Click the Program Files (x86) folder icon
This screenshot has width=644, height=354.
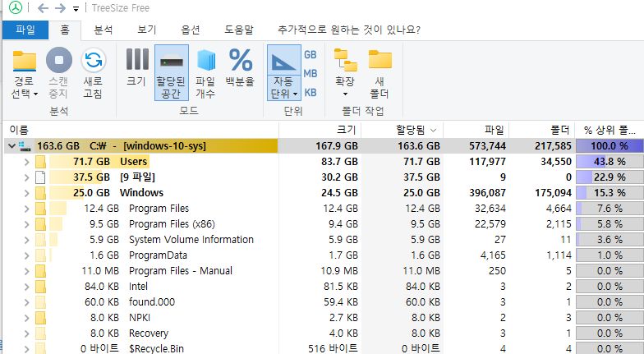[x=40, y=224]
